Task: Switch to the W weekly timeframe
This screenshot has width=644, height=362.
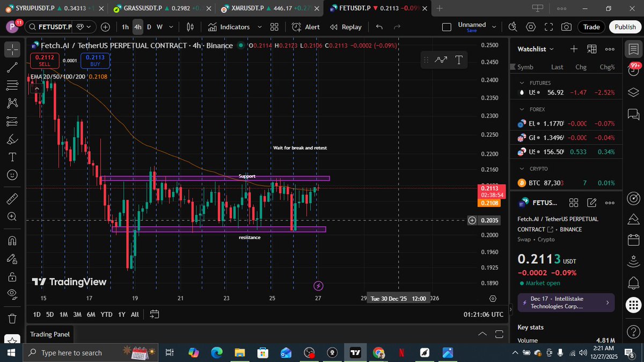Action: point(159,27)
